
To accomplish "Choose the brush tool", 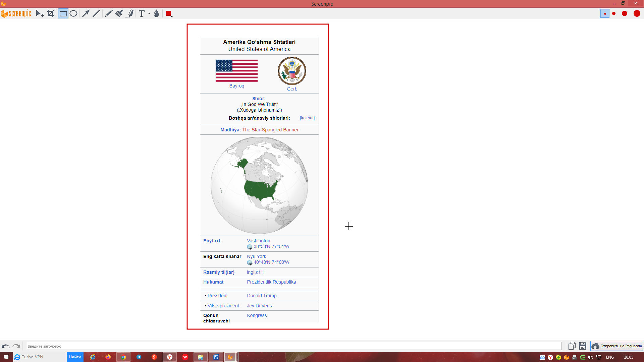I will (x=119, y=14).
